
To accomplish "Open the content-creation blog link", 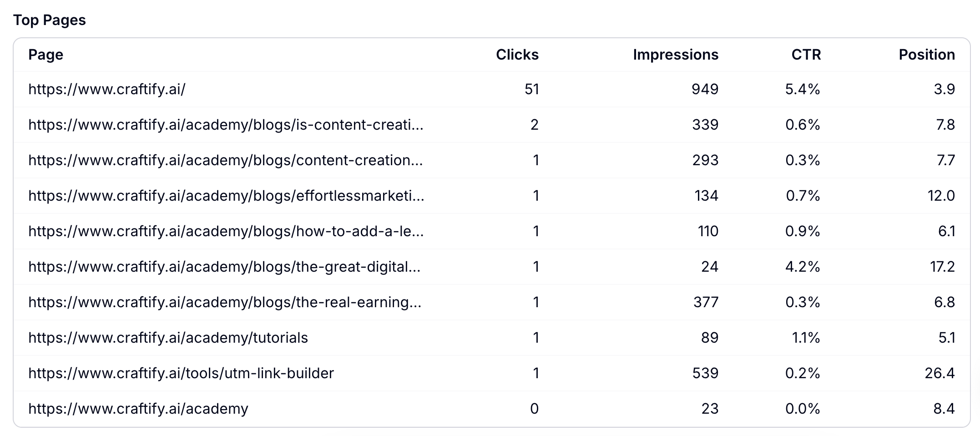I will click(x=226, y=160).
